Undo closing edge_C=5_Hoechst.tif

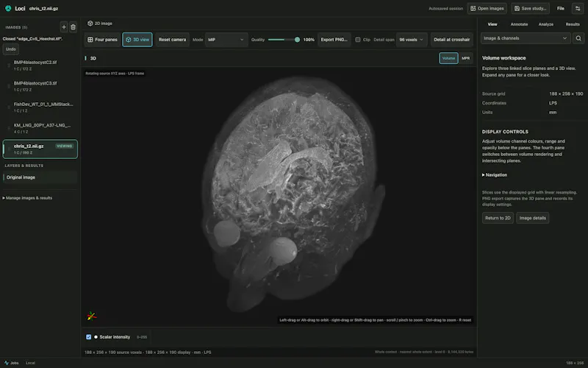click(x=11, y=49)
